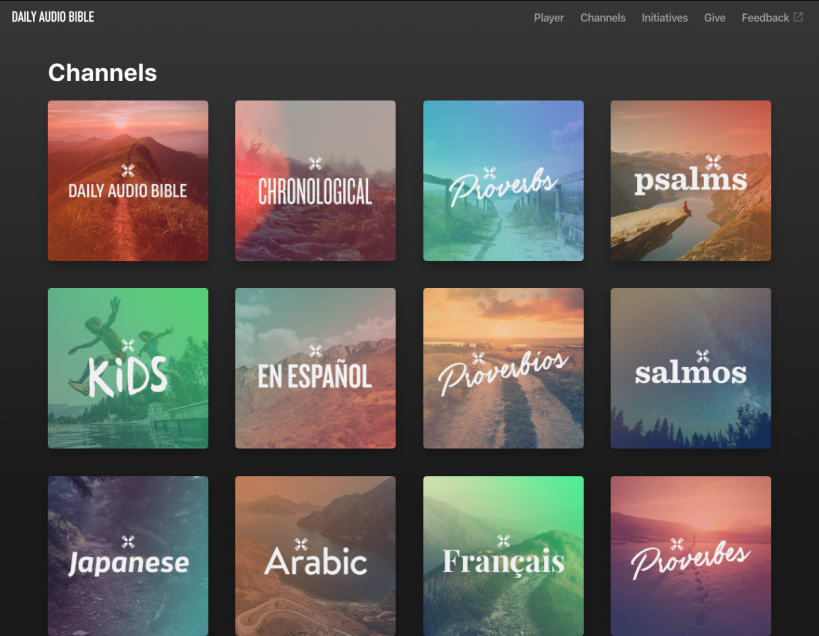Screen dimensions: 819x636
Task: Open the salmos channel tile
Action: [x=691, y=368]
